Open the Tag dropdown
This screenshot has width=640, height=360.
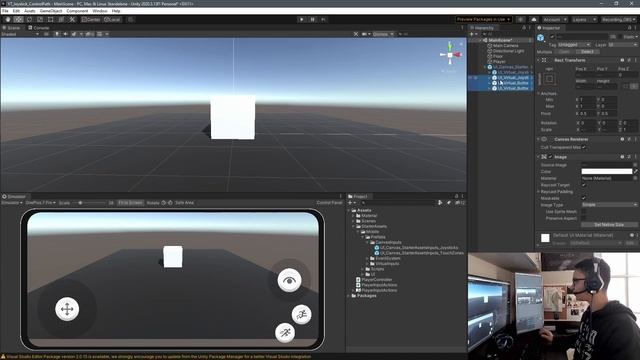574,44
